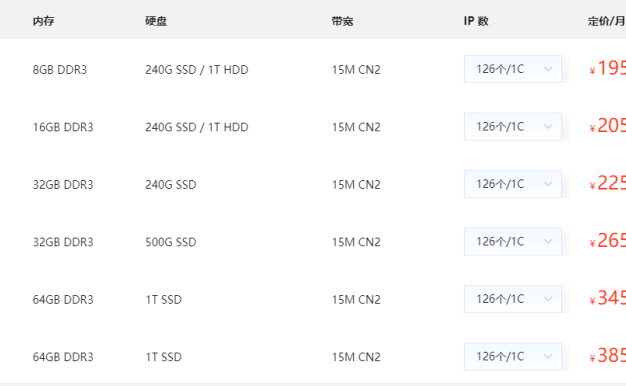Click 240G SSD / 1T HDD in 16GB row
The image size is (626, 386).
197,127
